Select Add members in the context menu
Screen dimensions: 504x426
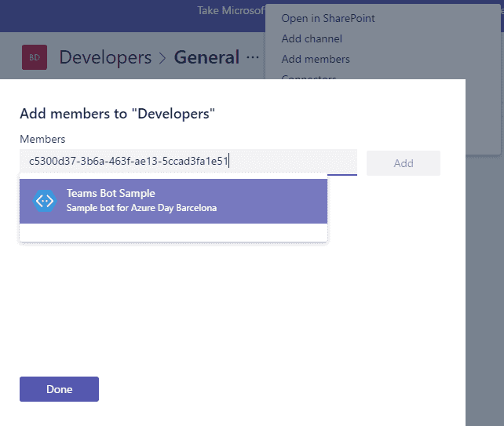[316, 59]
